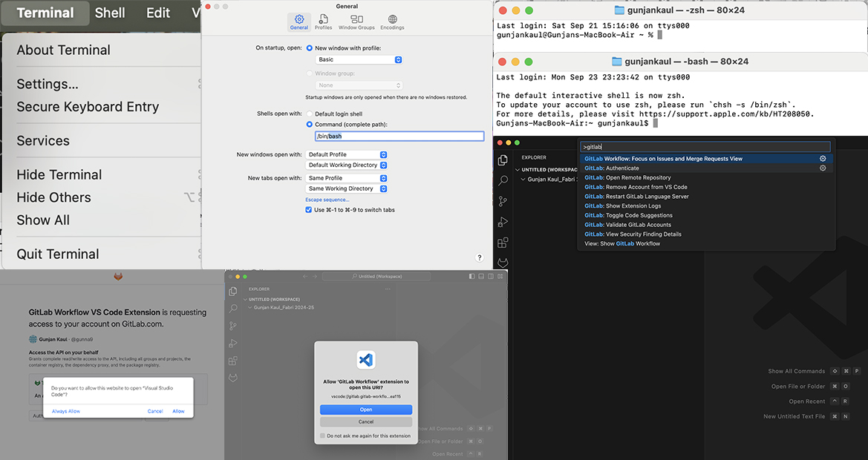
Task: Switch to the Window Groups tab
Action: [x=356, y=22]
